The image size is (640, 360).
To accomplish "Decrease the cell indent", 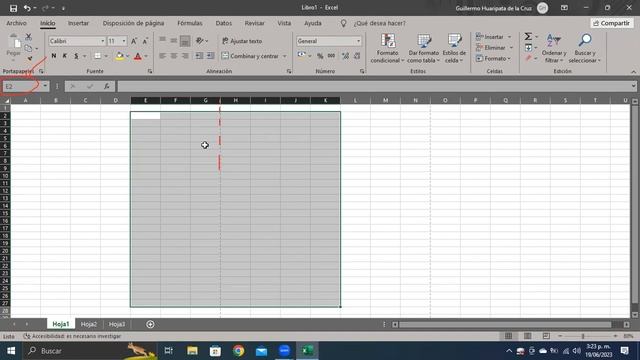I will [x=199, y=56].
